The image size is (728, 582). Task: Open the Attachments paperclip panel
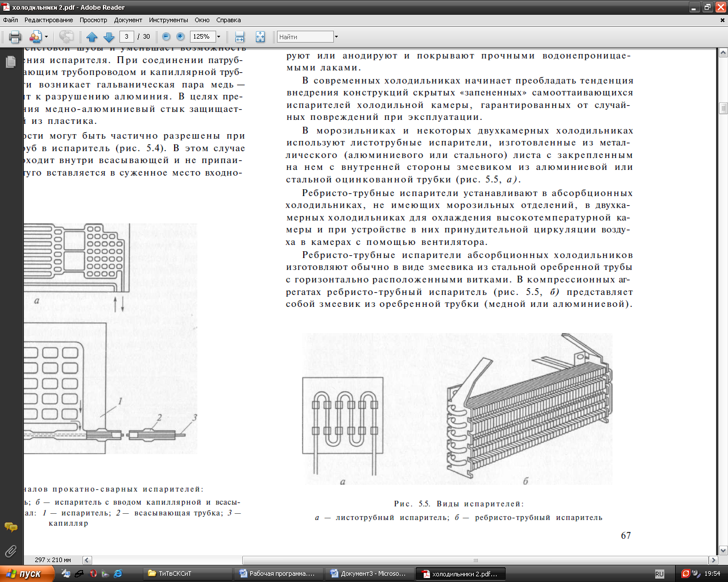tap(11, 551)
